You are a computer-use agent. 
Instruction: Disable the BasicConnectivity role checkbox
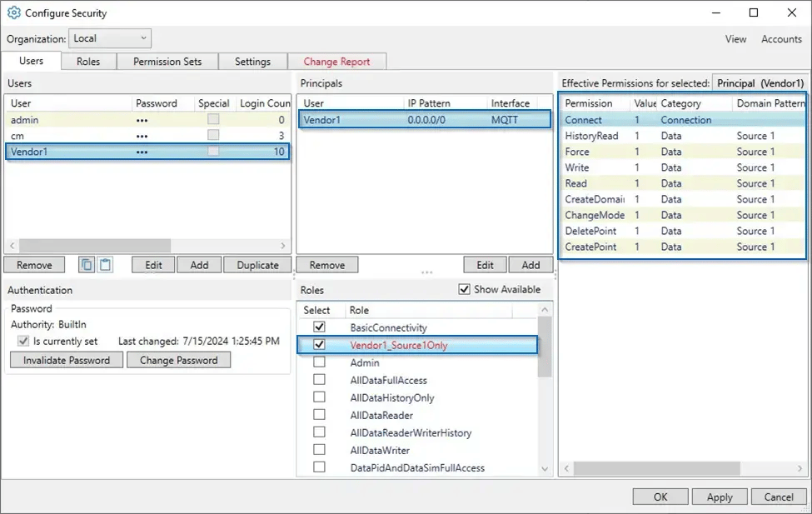(x=319, y=327)
